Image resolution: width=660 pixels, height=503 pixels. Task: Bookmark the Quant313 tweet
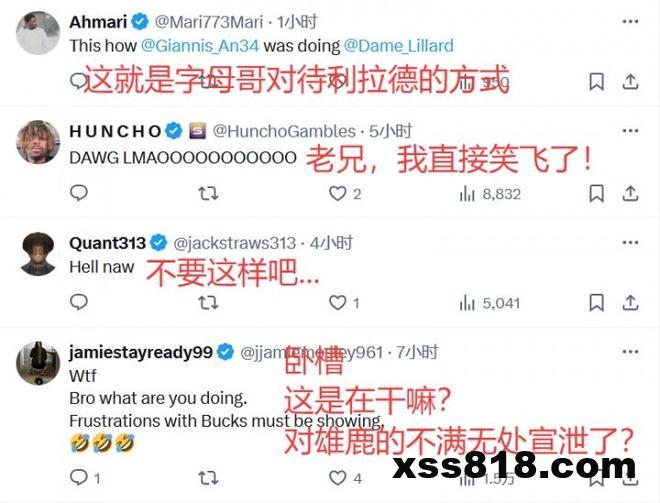tap(596, 303)
